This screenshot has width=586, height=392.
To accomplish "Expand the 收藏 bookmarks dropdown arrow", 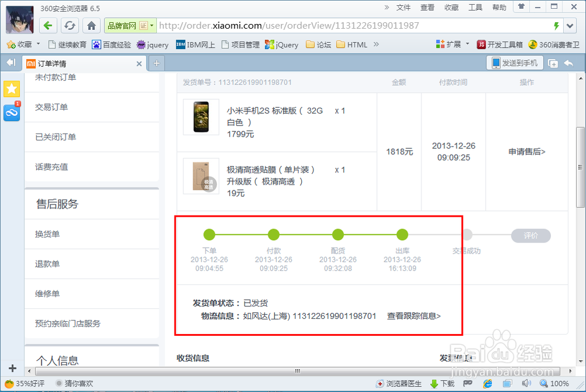I will pyautogui.click(x=39, y=44).
